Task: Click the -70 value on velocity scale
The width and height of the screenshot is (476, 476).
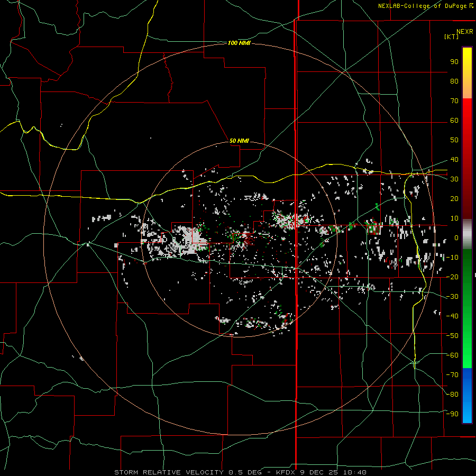Action: point(452,375)
